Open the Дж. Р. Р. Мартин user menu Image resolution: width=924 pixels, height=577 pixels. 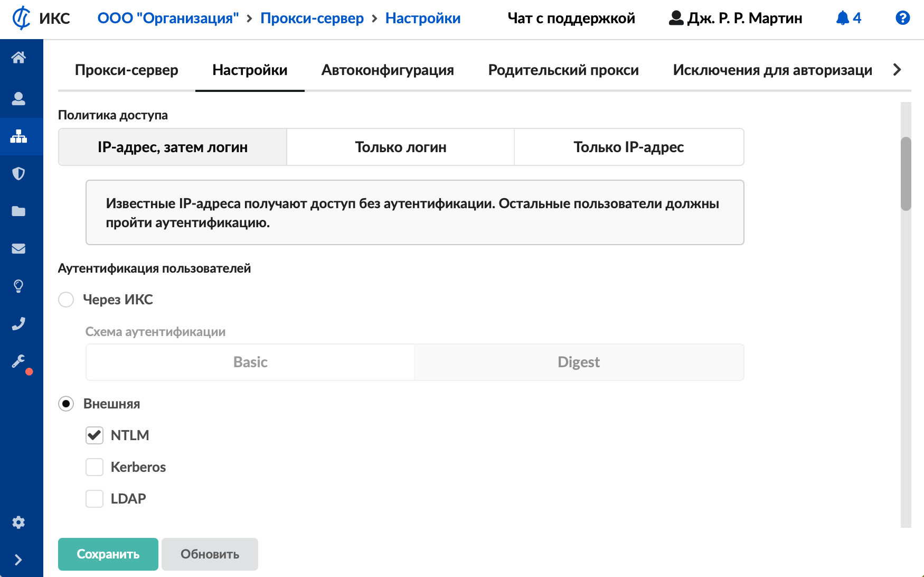pos(735,18)
